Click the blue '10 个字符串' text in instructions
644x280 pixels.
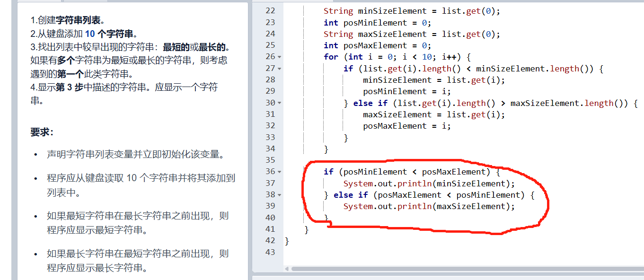click(110, 34)
